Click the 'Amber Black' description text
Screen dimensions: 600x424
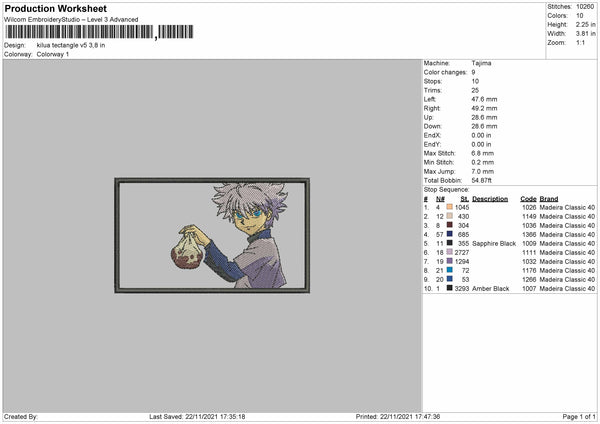[491, 289]
